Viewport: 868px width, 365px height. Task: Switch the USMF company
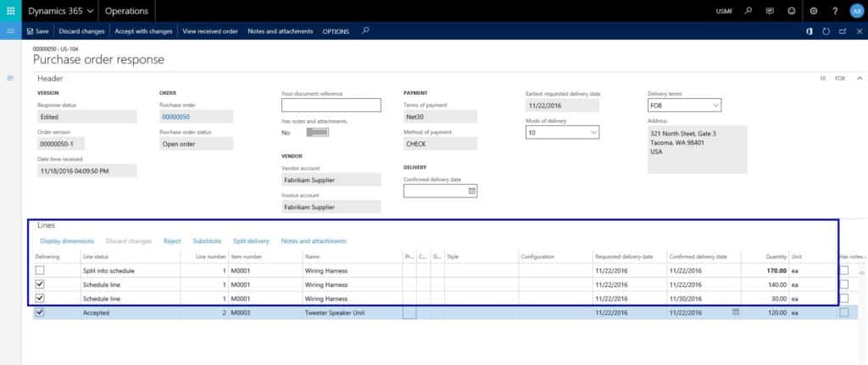(724, 11)
